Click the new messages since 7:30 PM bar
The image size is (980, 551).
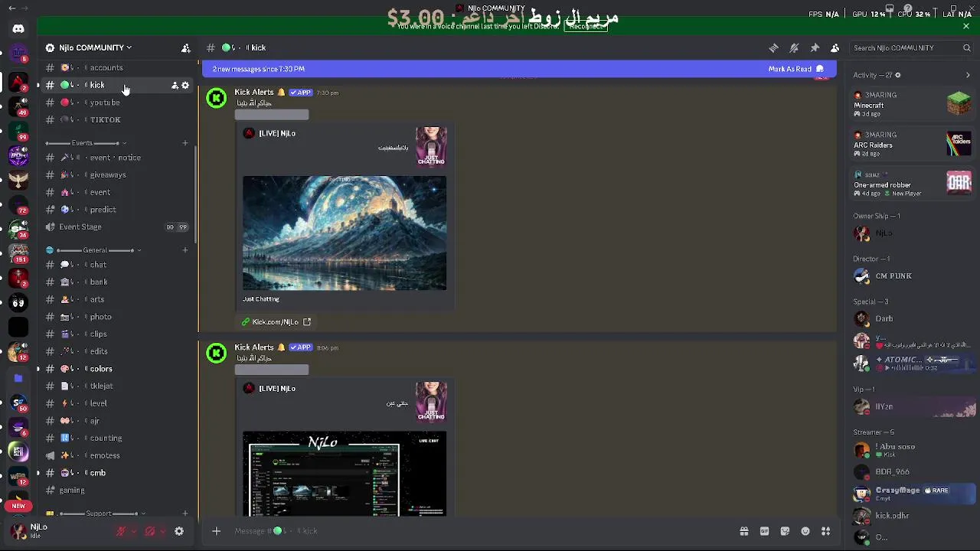click(519, 69)
